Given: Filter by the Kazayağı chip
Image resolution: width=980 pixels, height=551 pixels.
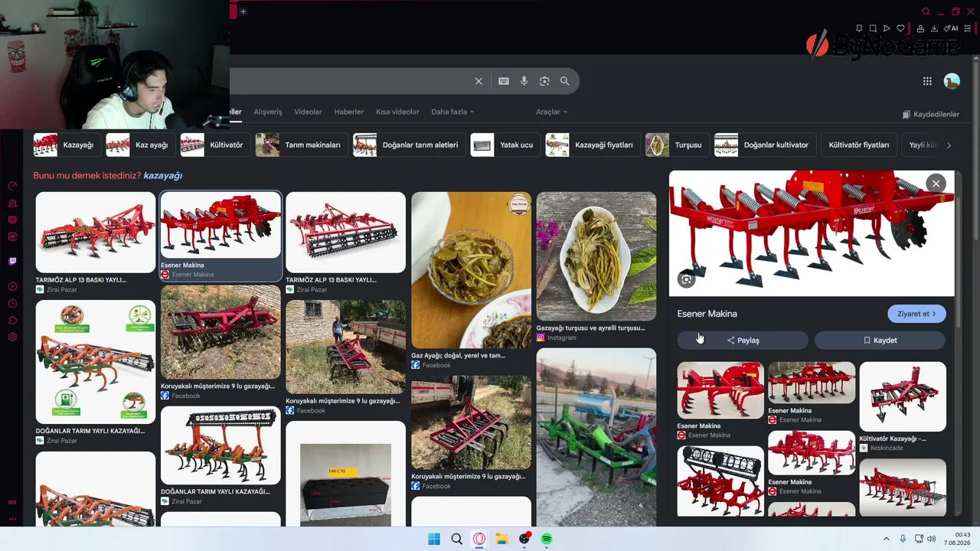Looking at the screenshot, I should [66, 145].
